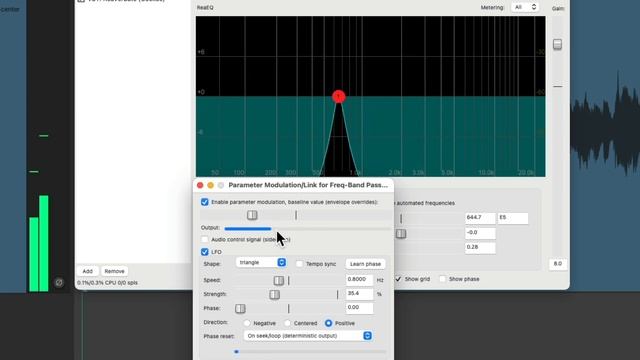This screenshot has height=360, width=640.
Task: Click the bandwidth field showing 0.28
Action: click(x=480, y=248)
